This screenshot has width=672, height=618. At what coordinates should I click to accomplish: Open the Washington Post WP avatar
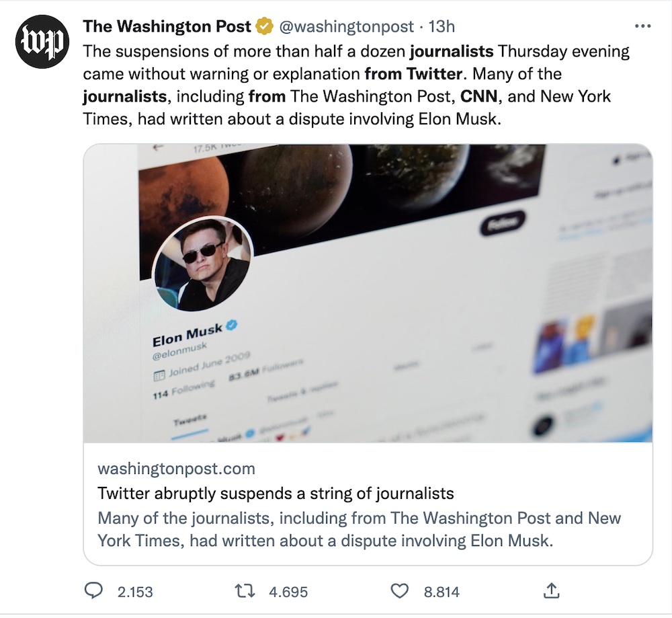[42, 42]
